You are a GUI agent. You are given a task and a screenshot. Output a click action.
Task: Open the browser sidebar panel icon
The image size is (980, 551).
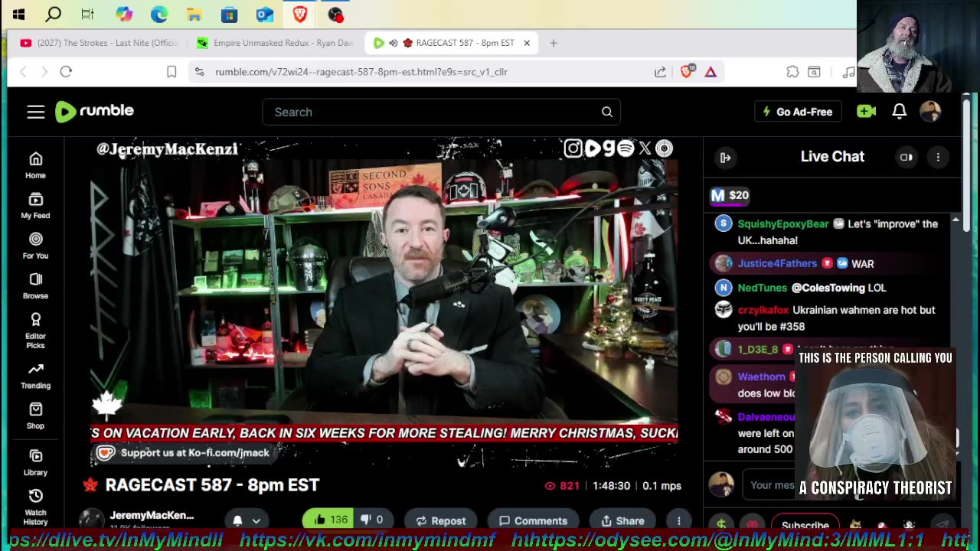click(814, 72)
